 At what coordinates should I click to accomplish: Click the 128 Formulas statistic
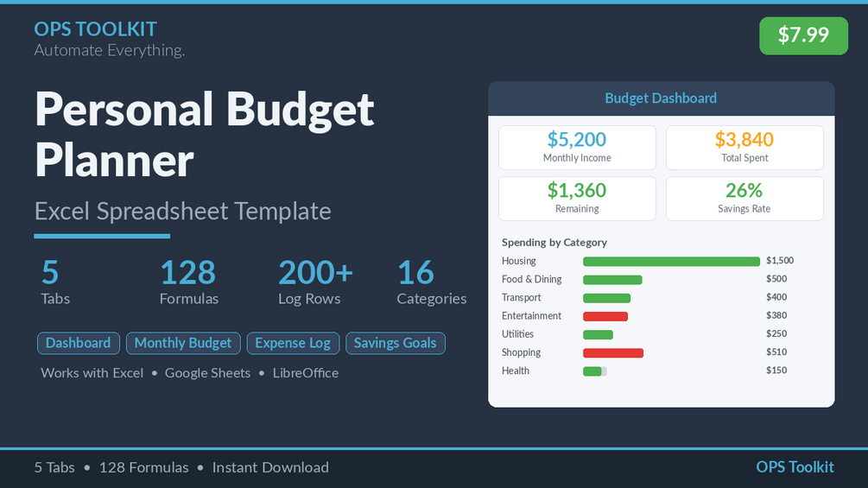(189, 282)
